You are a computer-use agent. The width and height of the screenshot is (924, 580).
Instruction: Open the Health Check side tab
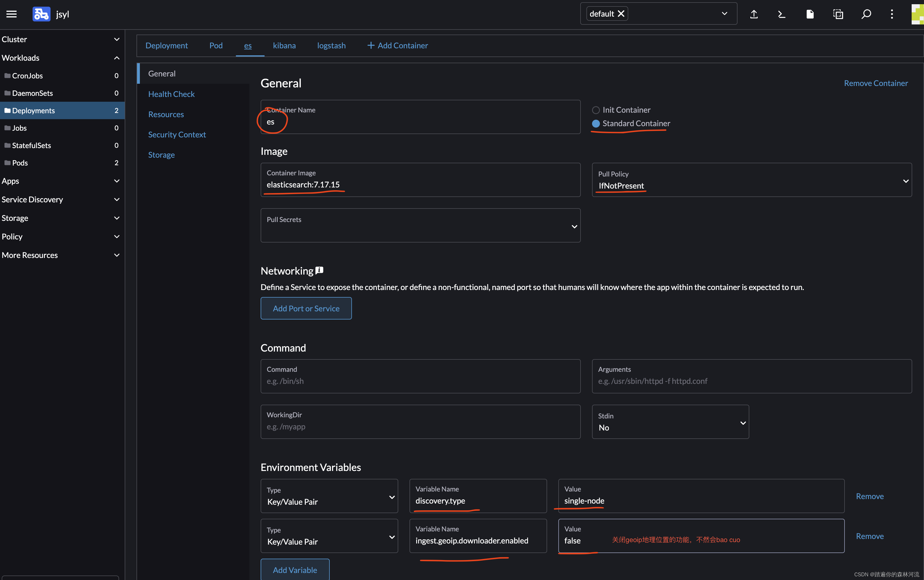171,94
